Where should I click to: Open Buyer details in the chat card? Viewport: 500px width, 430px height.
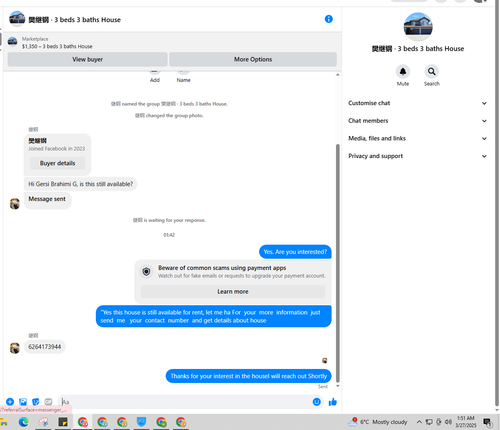coord(57,163)
